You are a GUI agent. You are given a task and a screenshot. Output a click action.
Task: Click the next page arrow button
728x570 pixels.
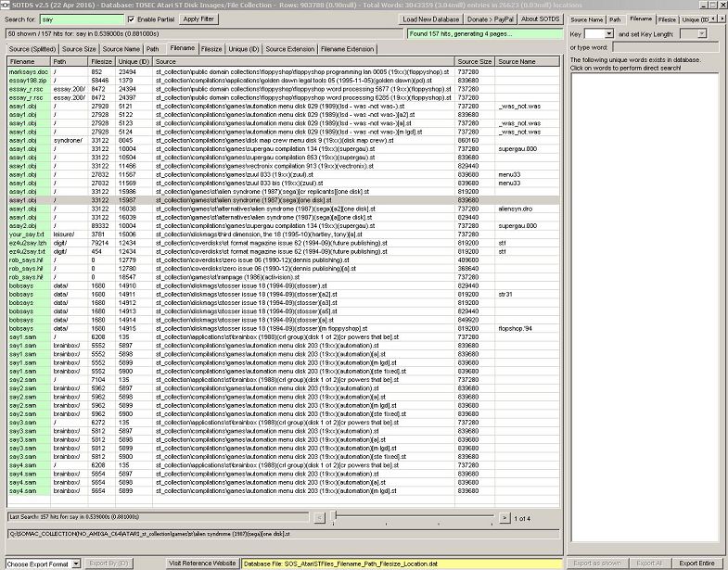(x=504, y=517)
